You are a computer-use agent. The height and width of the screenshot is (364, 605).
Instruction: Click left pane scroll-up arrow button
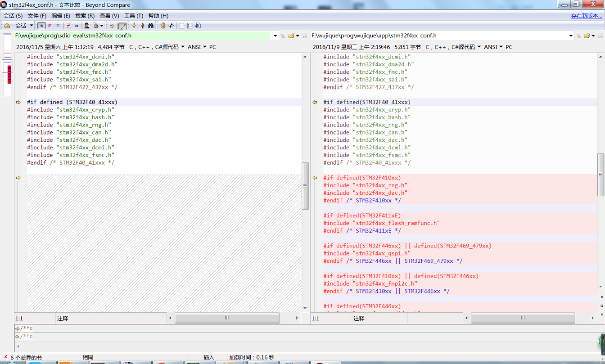(x=305, y=57)
